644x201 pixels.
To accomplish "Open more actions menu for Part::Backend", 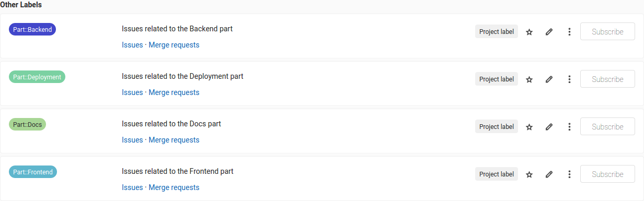I will 569,32.
